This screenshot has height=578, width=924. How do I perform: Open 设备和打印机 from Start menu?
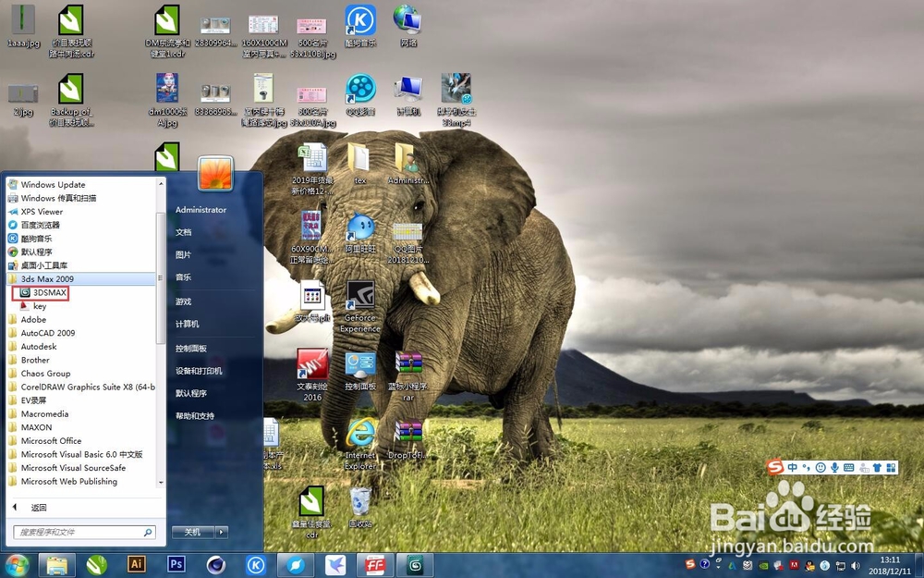tap(199, 371)
